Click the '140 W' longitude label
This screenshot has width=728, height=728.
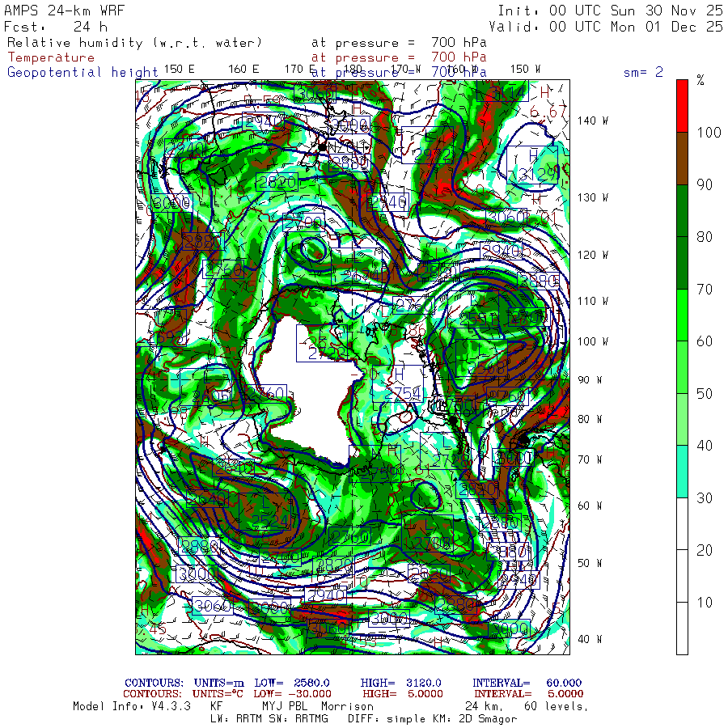point(593,121)
